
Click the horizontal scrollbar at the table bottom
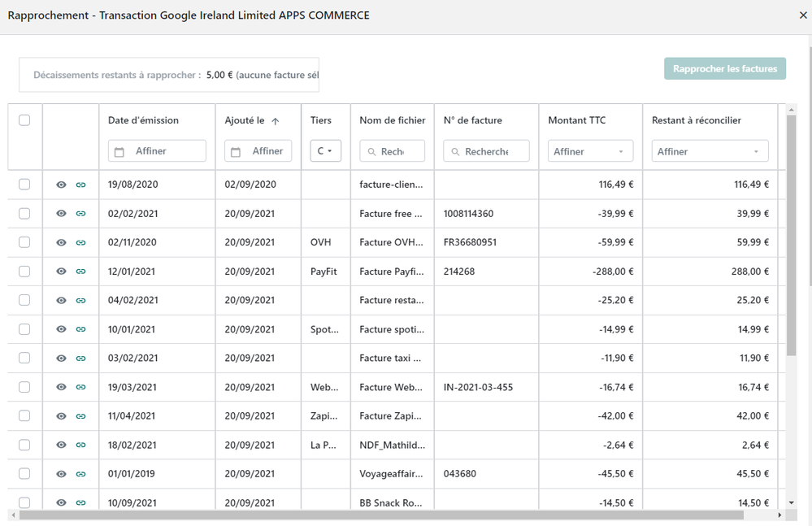[380, 515]
